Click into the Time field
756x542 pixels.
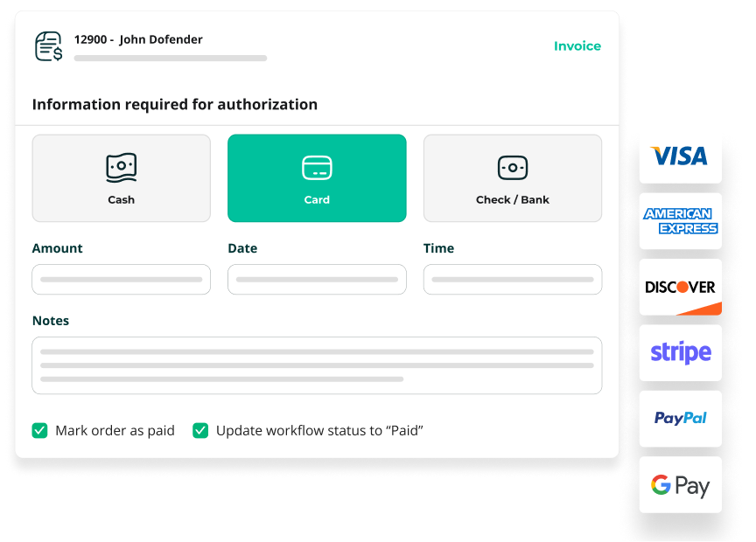(x=512, y=280)
